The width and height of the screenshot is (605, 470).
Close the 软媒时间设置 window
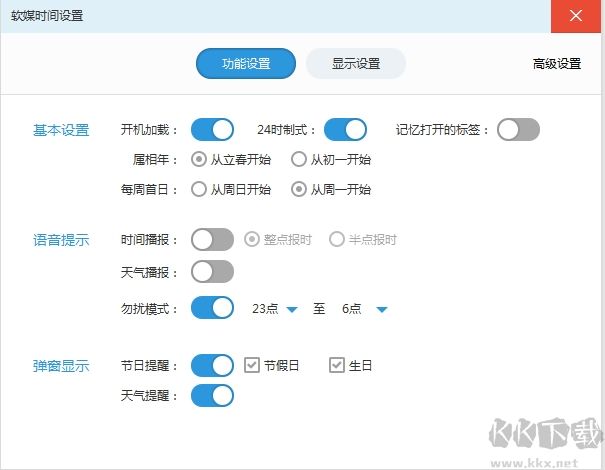576,16
